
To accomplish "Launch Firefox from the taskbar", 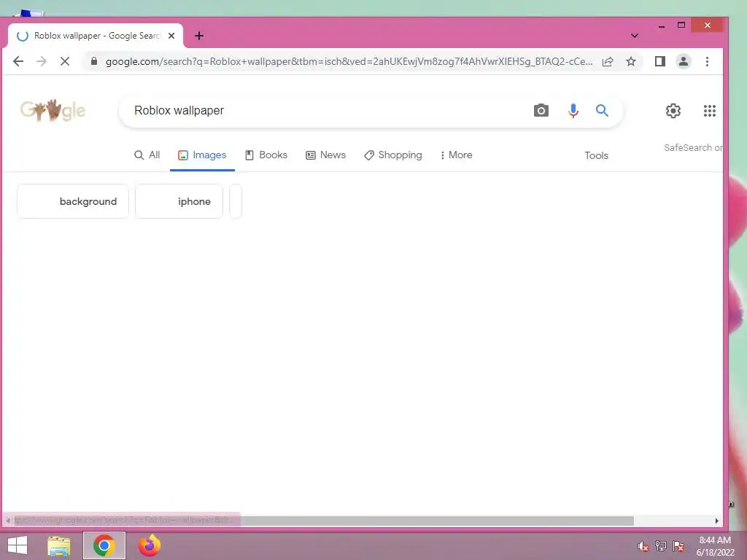I will 149,545.
